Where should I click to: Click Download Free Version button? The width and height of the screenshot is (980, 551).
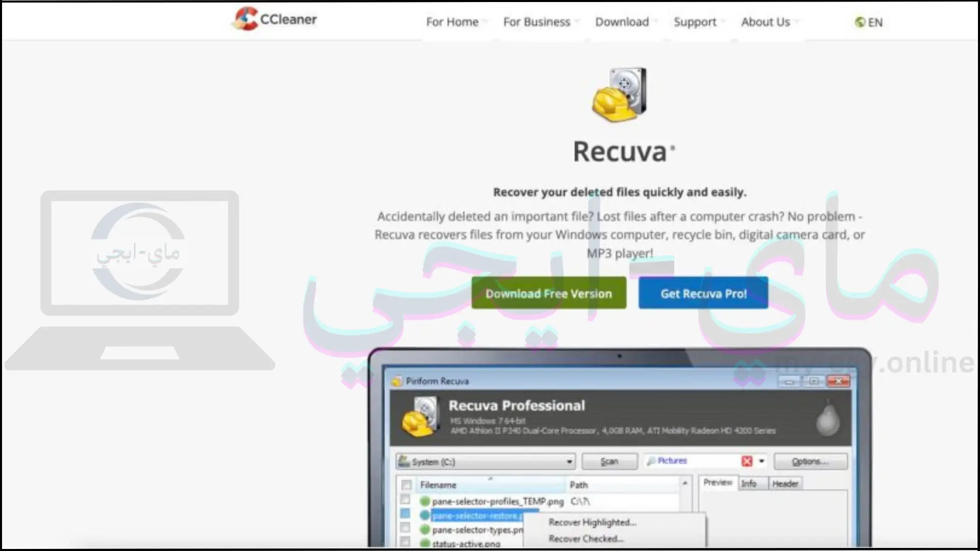click(x=549, y=293)
